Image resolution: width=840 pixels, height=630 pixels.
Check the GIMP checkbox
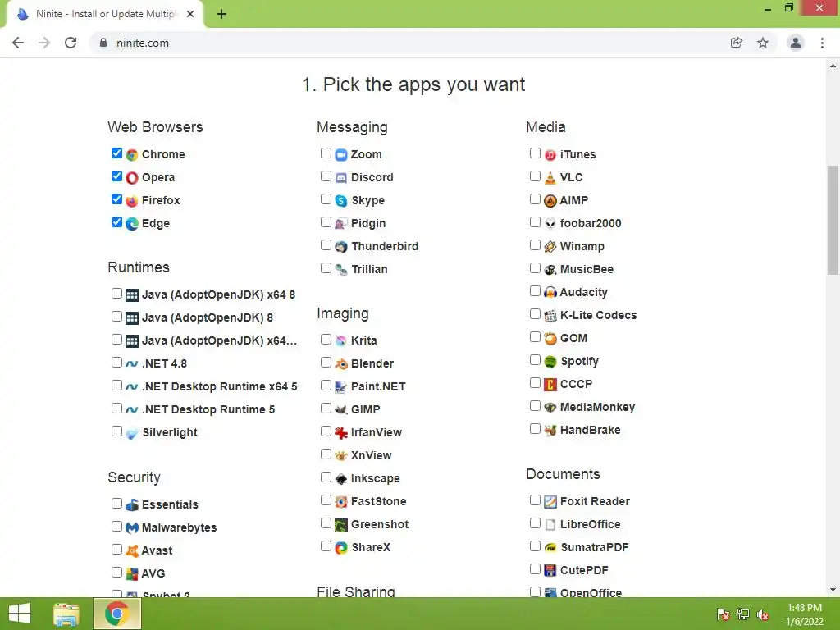326,409
